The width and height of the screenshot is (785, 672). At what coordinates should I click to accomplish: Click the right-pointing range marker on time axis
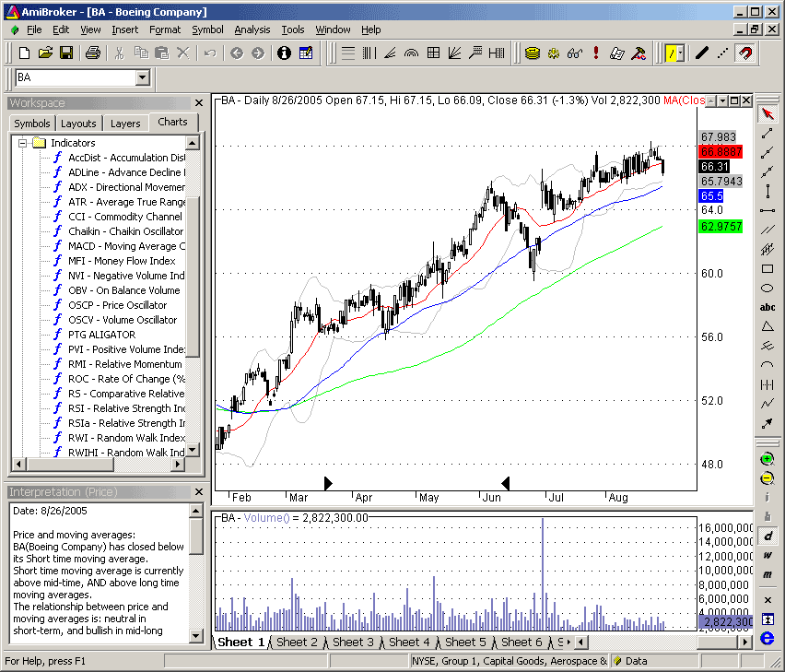(x=328, y=483)
